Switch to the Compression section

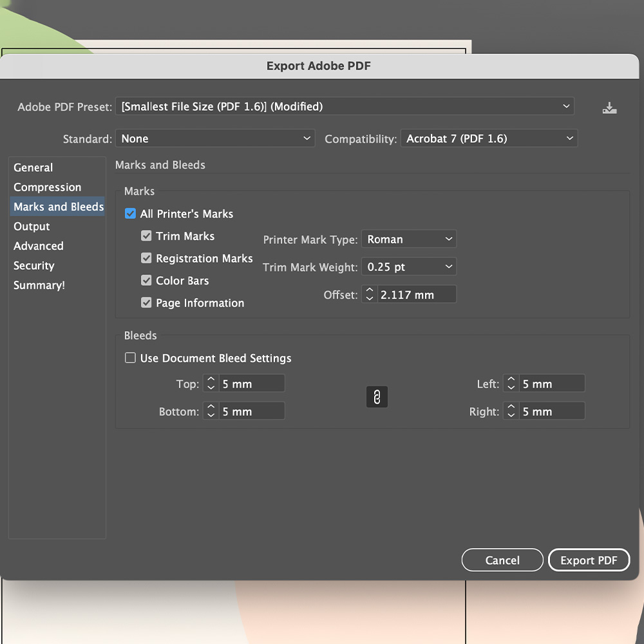(x=57, y=187)
